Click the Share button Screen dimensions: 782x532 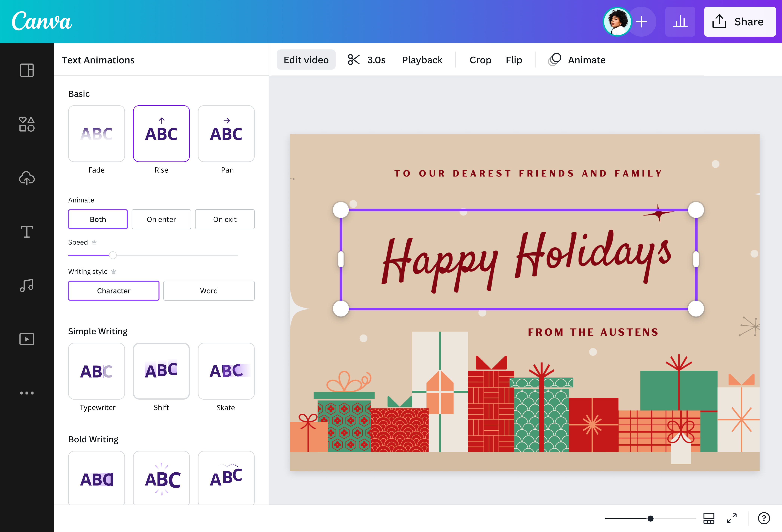click(x=740, y=21)
